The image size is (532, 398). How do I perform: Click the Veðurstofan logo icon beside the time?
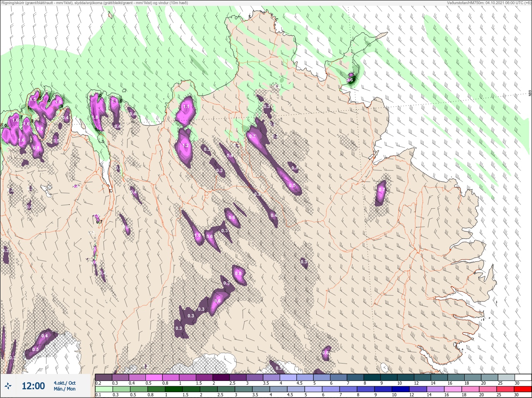8,386
